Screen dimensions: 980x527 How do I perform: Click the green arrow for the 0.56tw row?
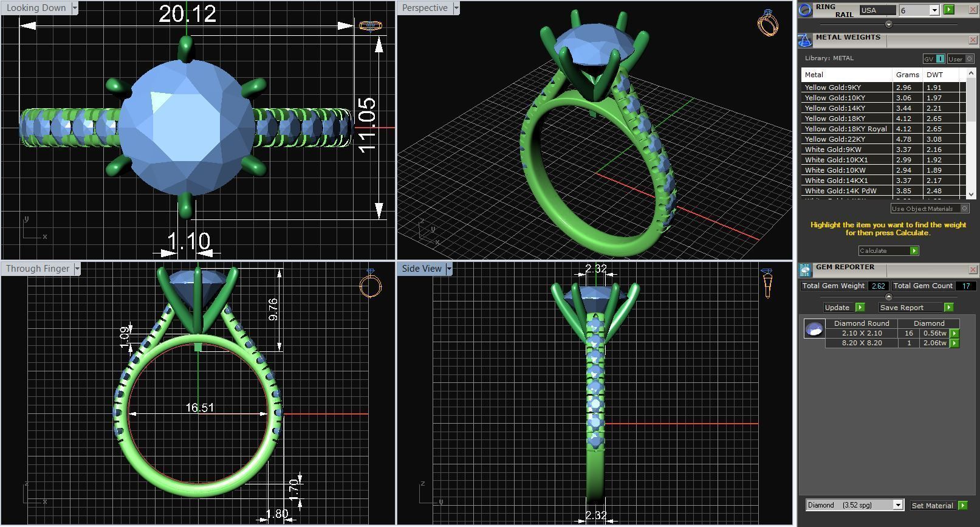[954, 333]
